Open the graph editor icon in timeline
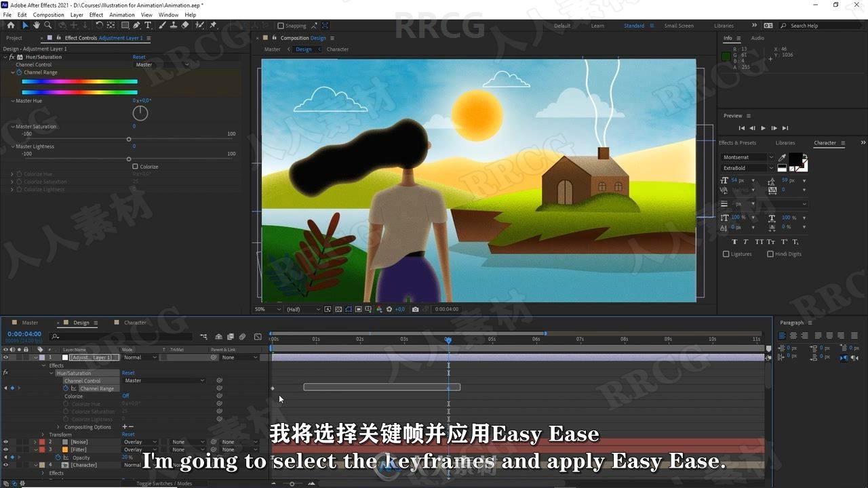This screenshot has height=488, width=868. [258, 336]
